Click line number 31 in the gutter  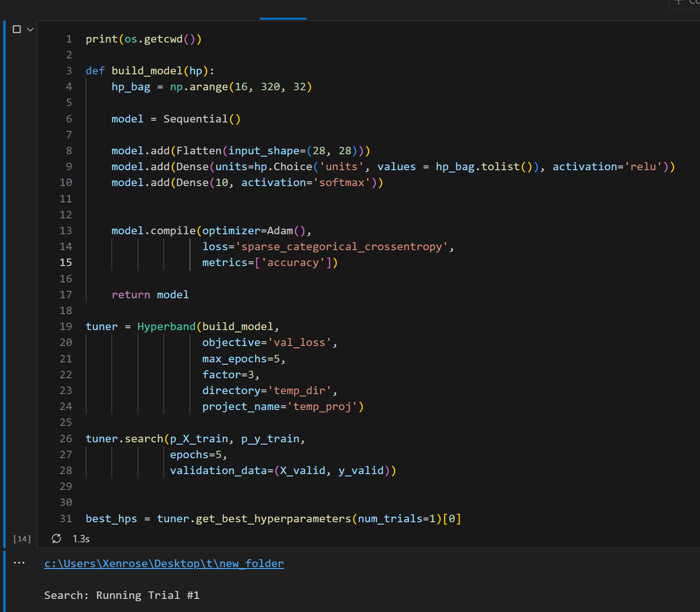pyautogui.click(x=66, y=518)
